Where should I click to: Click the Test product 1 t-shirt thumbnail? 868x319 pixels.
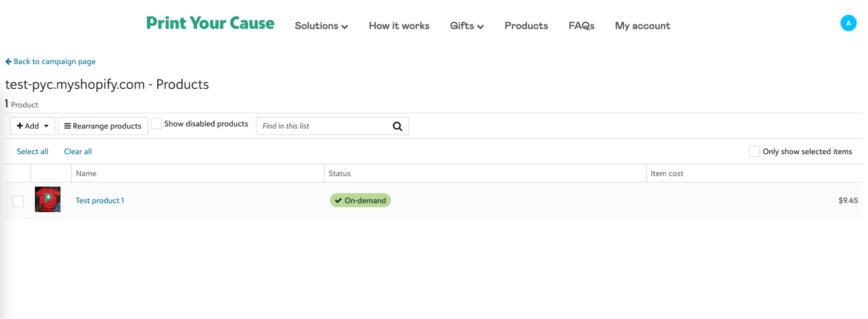tap(48, 199)
